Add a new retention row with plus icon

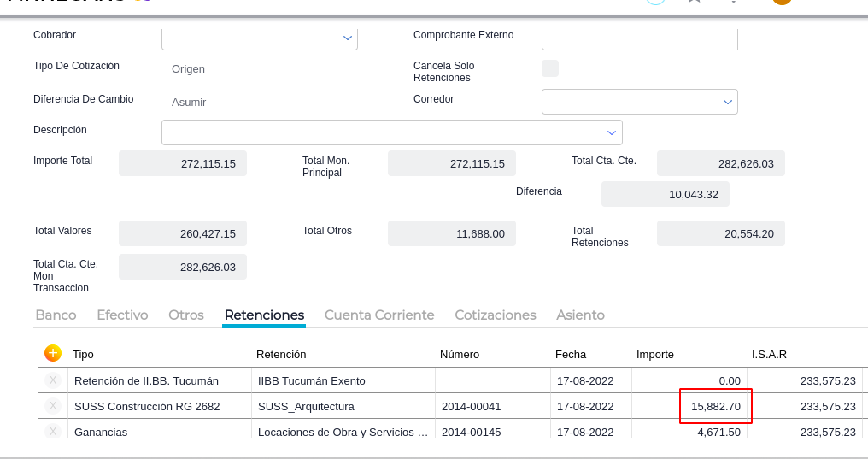53,353
